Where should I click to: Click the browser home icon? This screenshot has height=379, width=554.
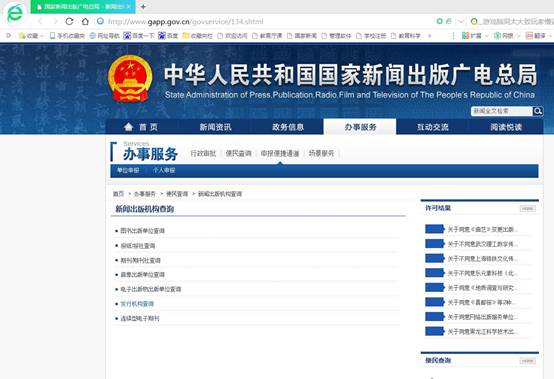point(85,21)
